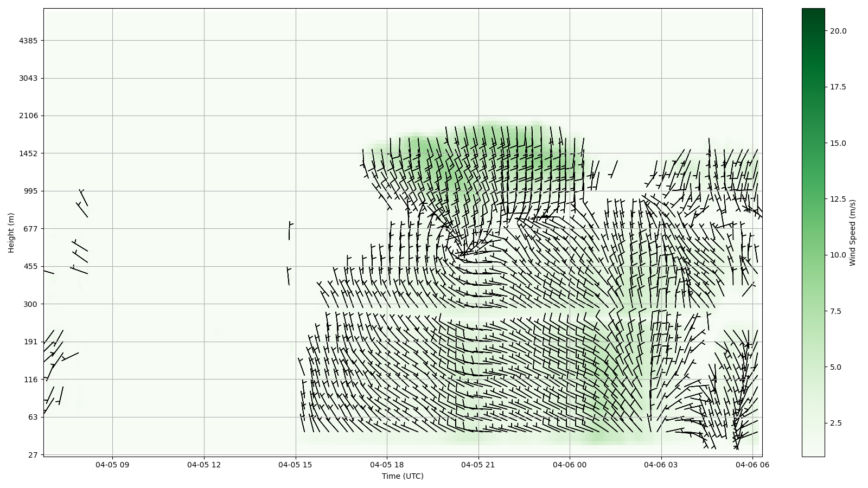
Task: Select the 2.5 colorbar tick label
Action: tap(836, 423)
